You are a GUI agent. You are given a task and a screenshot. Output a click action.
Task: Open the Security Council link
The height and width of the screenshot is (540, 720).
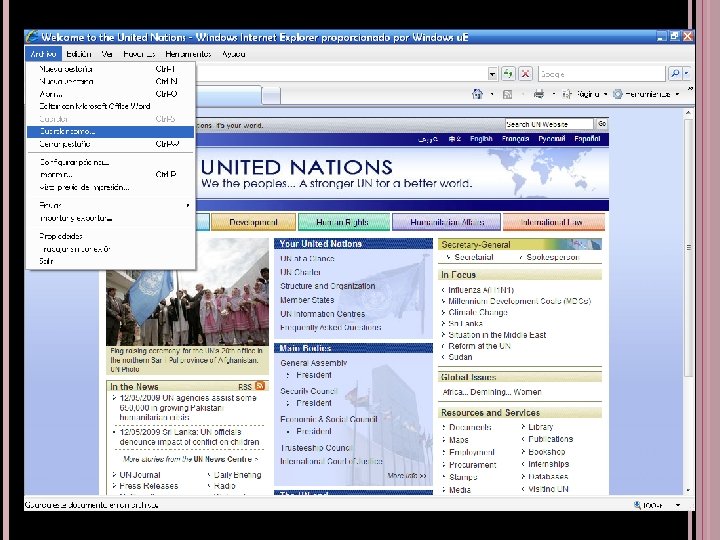click(x=309, y=391)
